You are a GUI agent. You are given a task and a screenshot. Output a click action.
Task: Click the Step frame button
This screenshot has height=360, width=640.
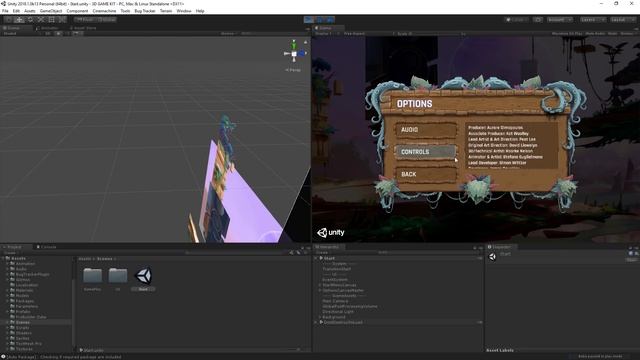point(330,20)
